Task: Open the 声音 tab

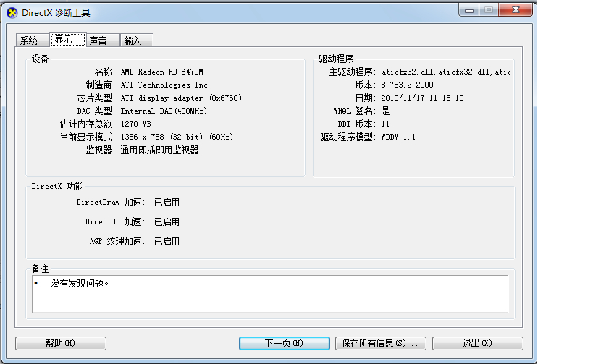Action: (x=103, y=40)
